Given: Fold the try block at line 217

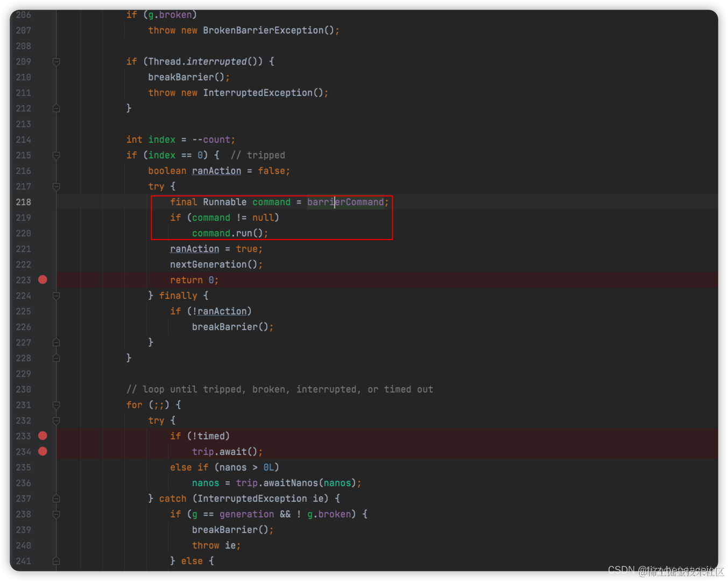Looking at the screenshot, I should 56,187.
